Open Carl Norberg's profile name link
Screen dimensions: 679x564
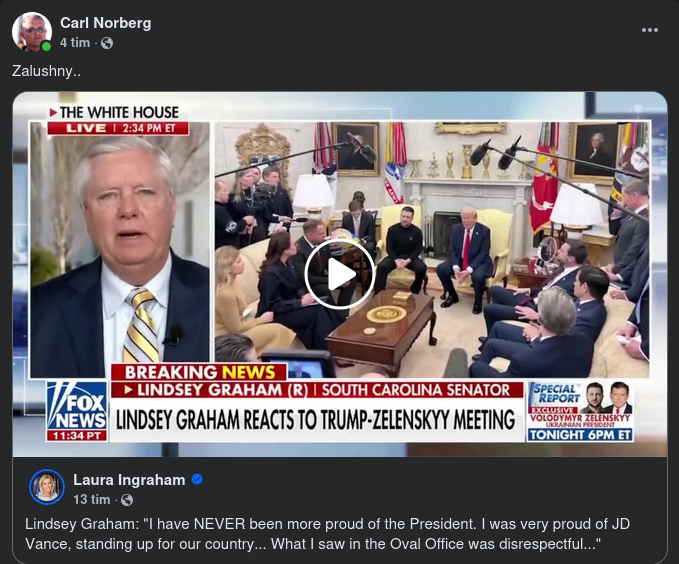[x=106, y=23]
